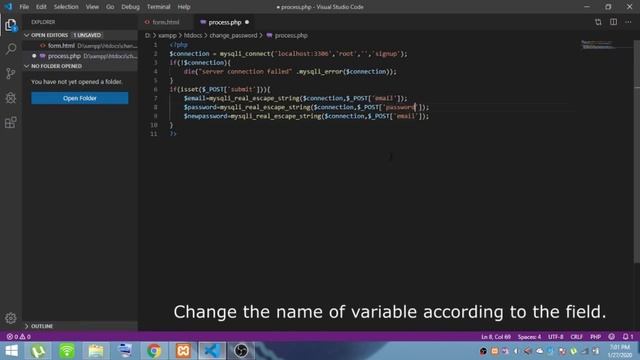Open XAMPP control panel from taskbar
640x360 pixels.
point(183,351)
